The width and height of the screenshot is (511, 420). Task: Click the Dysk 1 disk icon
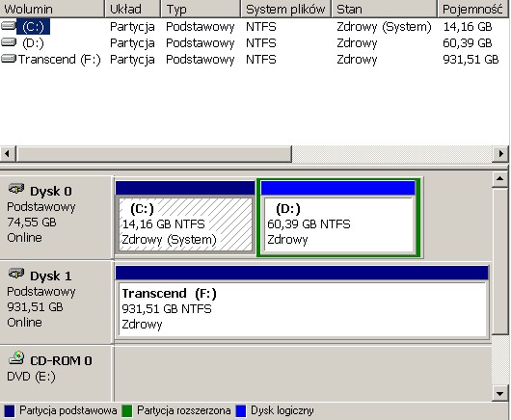click(x=16, y=274)
